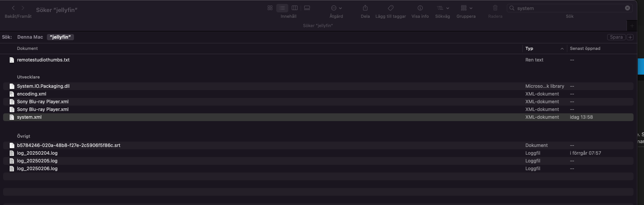Select the encoding.xml file

pos(31,94)
